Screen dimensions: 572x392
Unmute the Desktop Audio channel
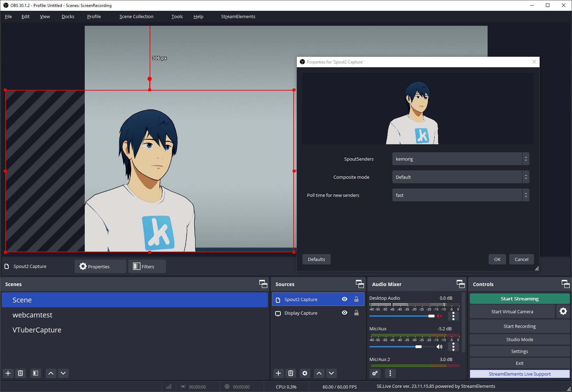point(439,316)
